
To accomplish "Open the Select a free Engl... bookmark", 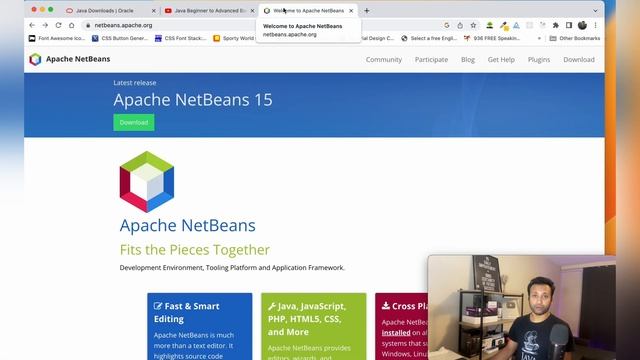I will point(429,38).
